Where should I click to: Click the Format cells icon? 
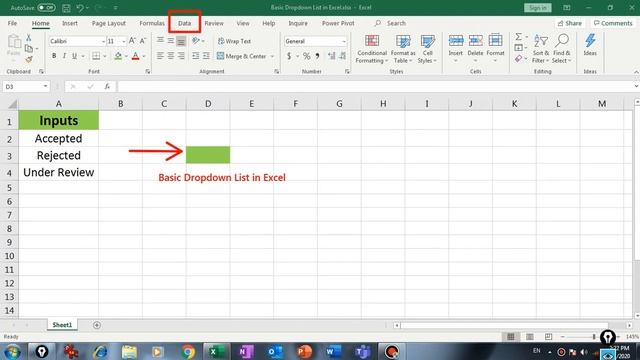[x=495, y=41]
